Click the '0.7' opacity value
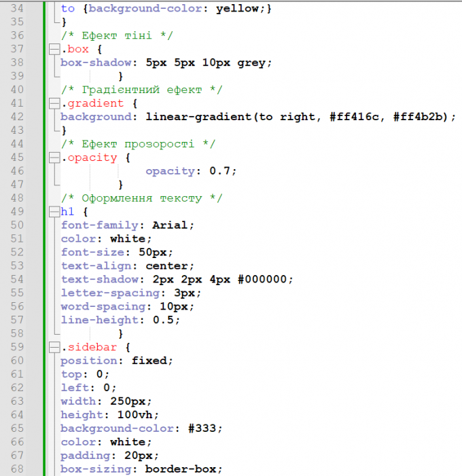This screenshot has height=476, width=462. (219, 171)
